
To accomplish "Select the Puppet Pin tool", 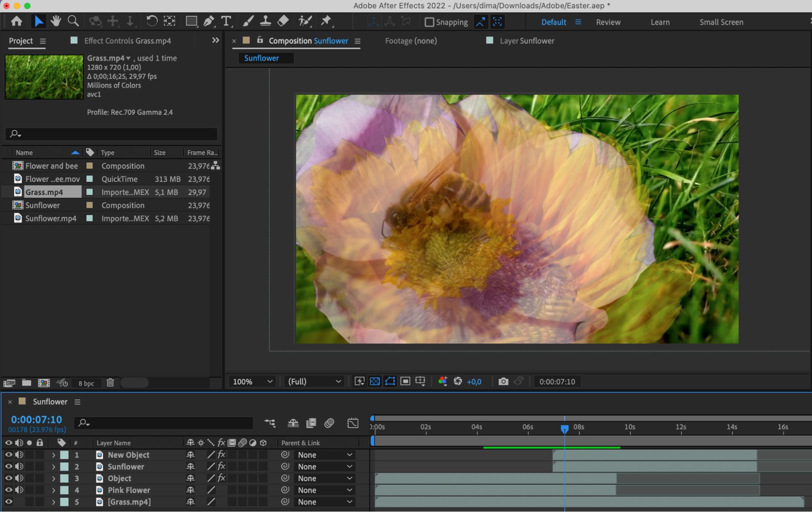I will click(x=326, y=21).
